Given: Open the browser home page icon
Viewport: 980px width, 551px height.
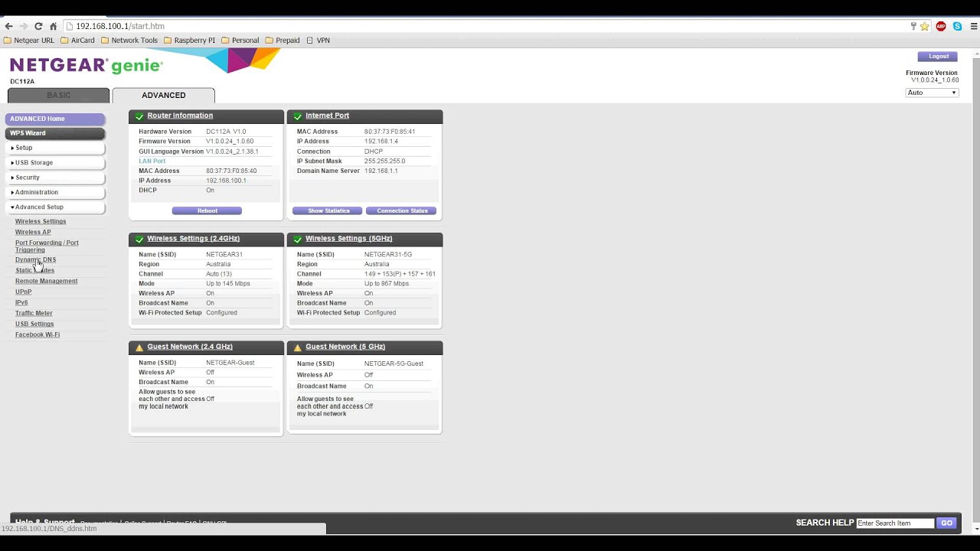Looking at the screenshot, I should [x=53, y=26].
